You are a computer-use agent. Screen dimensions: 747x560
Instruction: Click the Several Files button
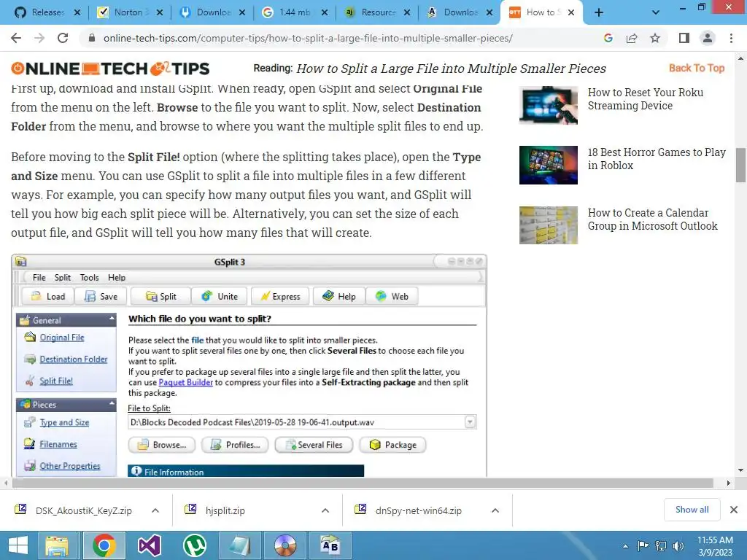click(x=314, y=445)
